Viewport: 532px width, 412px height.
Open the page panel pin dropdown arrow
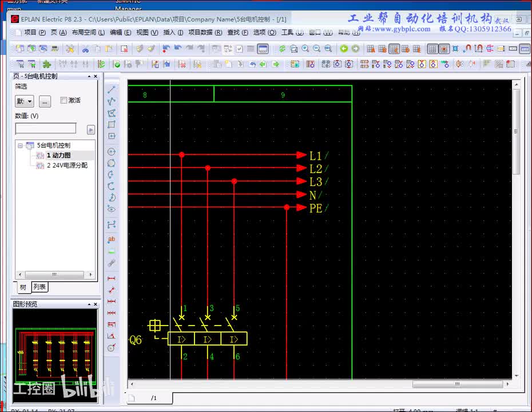tap(89, 76)
